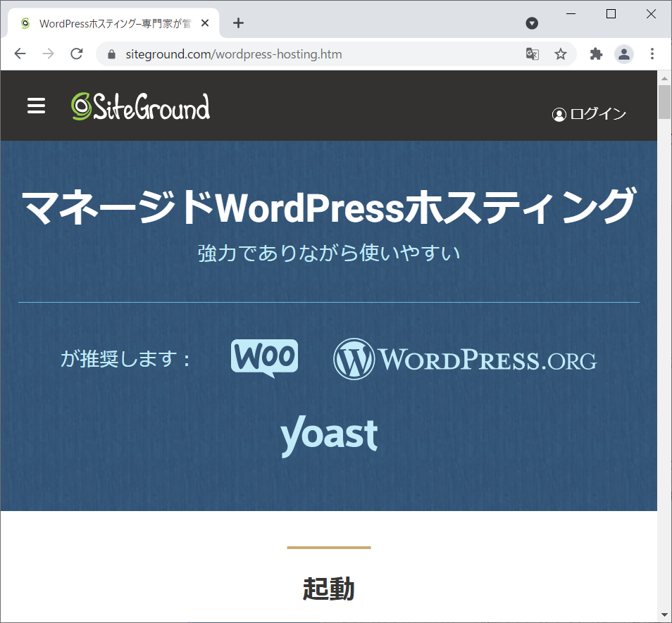Click the ログイン login link
672x623 pixels.
coord(589,114)
